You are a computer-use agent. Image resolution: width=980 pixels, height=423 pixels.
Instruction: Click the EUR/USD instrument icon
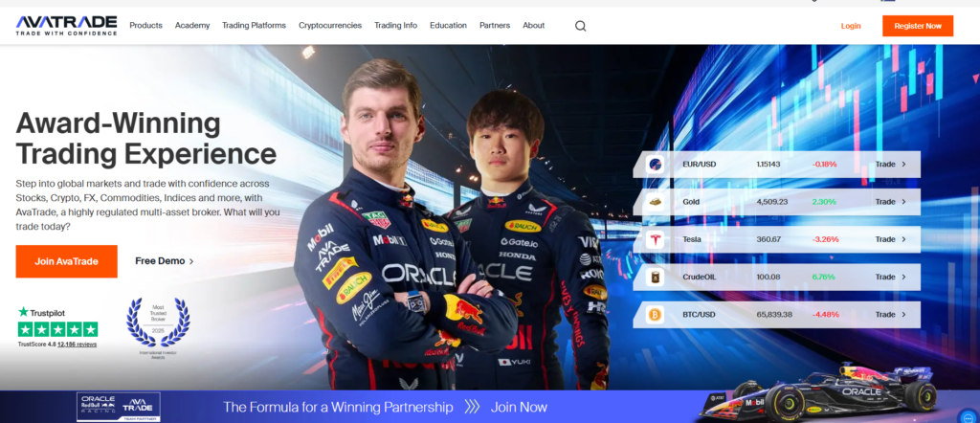click(655, 165)
